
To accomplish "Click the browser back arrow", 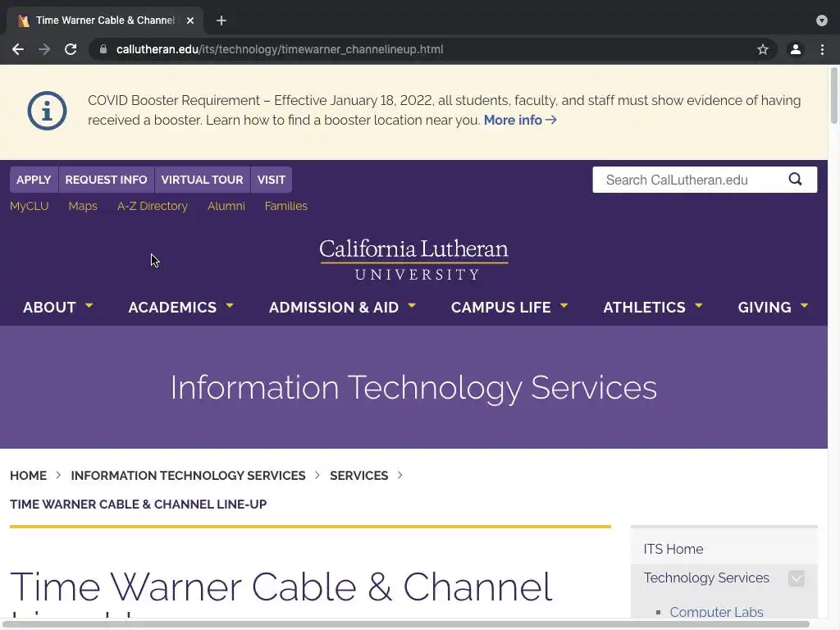I will coord(18,49).
